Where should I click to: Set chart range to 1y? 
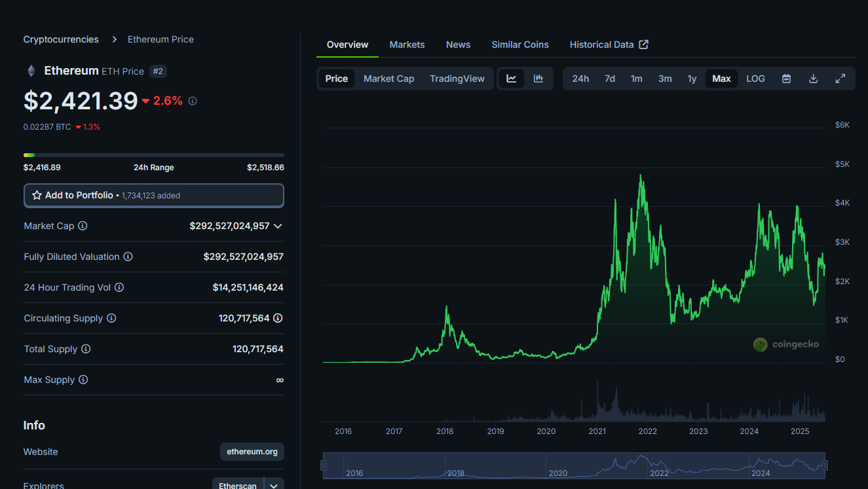(x=692, y=79)
